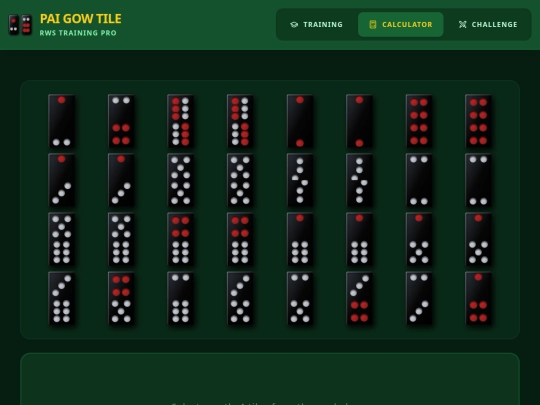Pick the all-white 3-5 tile
This screenshot has width=540, height=405.
click(240, 299)
